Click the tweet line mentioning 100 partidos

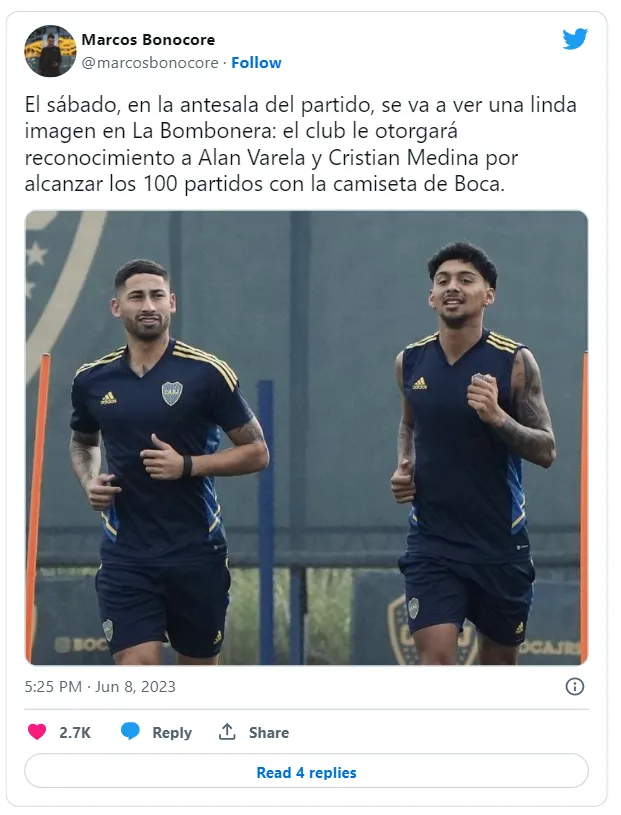tap(265, 183)
